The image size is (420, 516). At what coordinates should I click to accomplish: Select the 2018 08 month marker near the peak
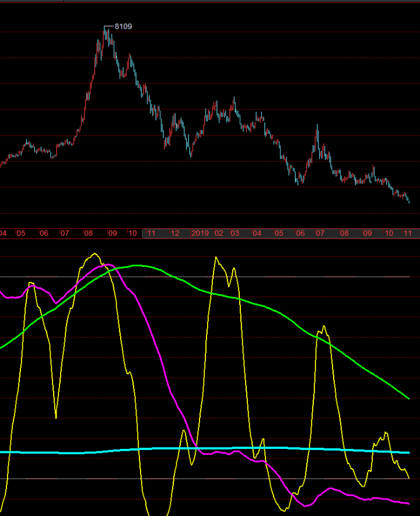pos(88,233)
